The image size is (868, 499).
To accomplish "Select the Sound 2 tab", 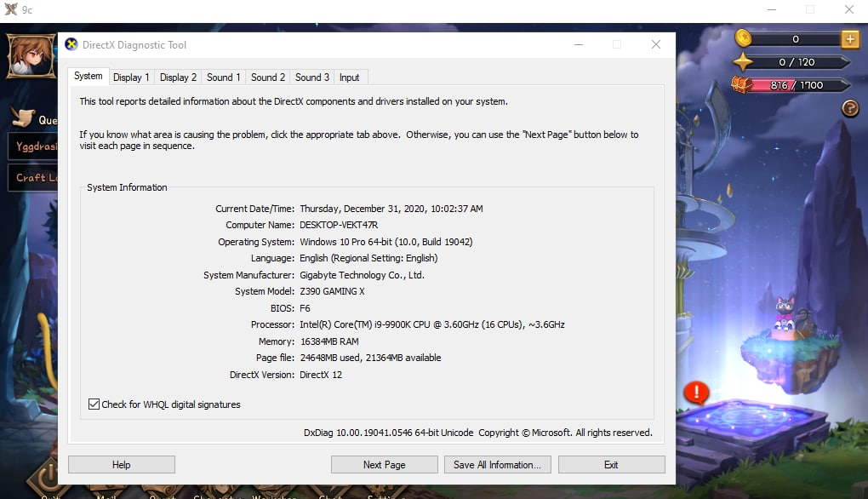I will coord(268,77).
